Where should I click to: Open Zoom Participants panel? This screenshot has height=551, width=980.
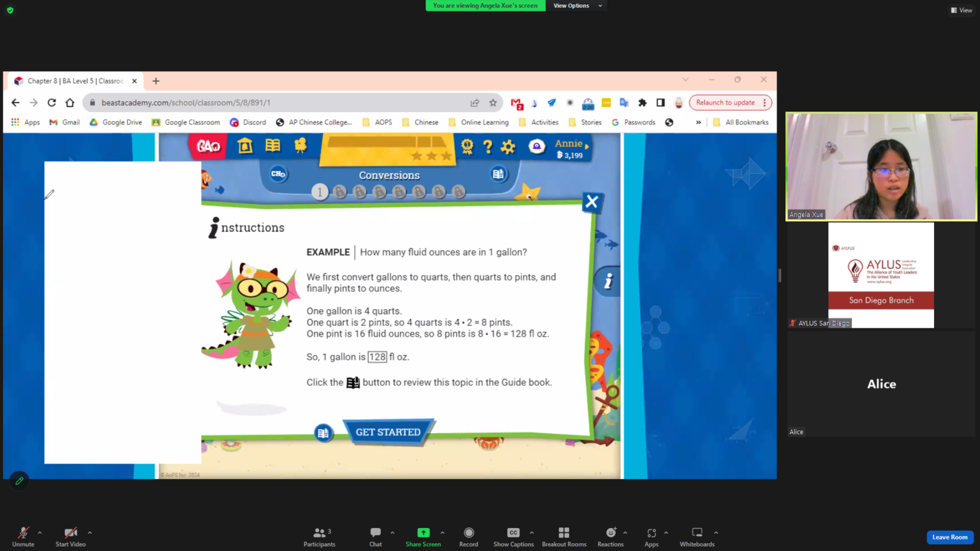[x=320, y=537]
